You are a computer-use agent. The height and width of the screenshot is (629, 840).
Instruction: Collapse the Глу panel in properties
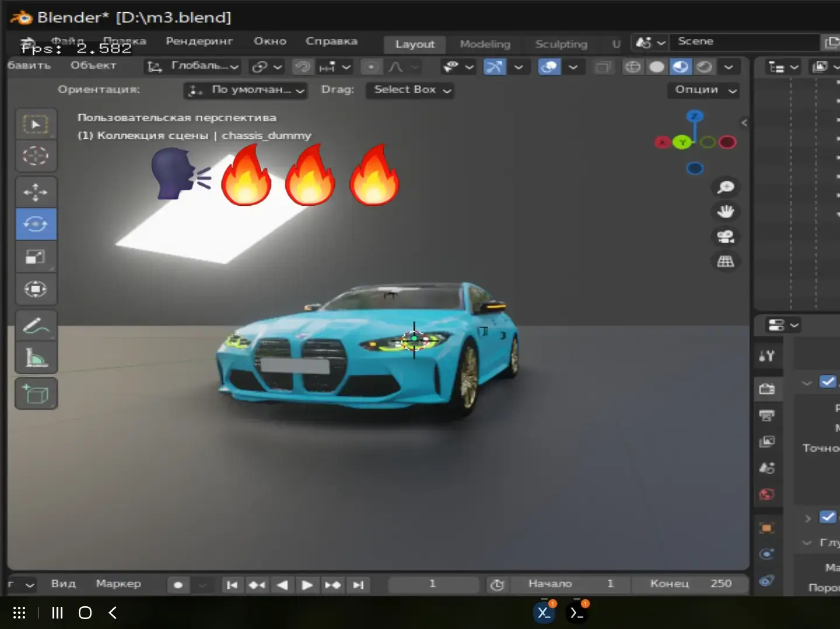point(807,543)
